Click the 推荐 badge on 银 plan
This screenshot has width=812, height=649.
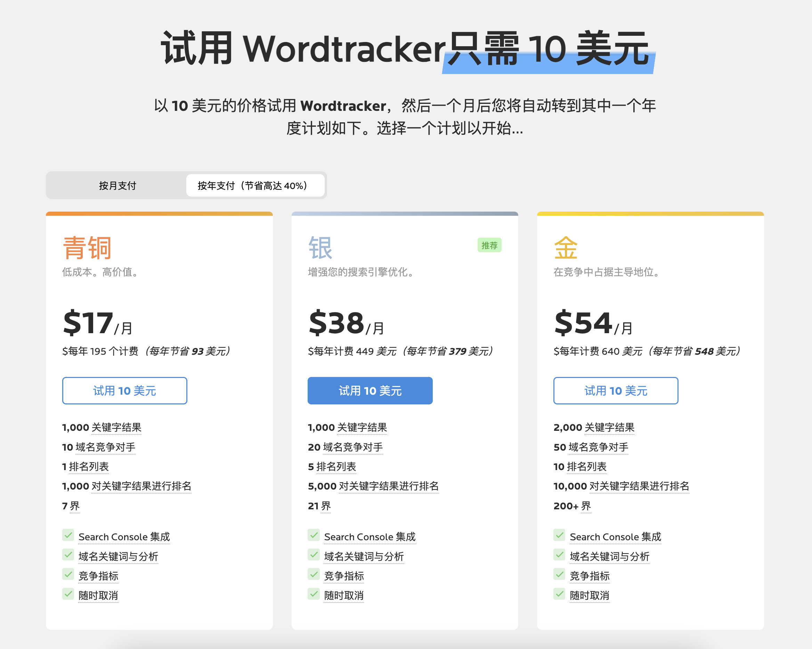[489, 245]
